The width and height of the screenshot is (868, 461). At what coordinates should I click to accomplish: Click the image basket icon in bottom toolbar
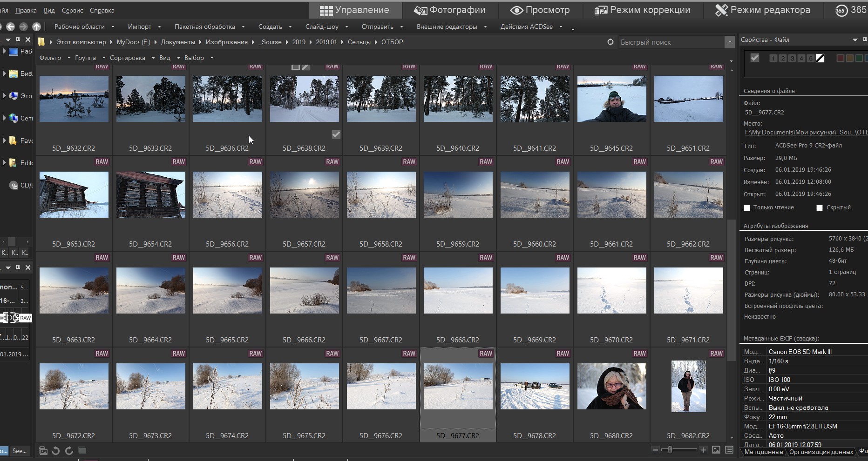coord(43,450)
